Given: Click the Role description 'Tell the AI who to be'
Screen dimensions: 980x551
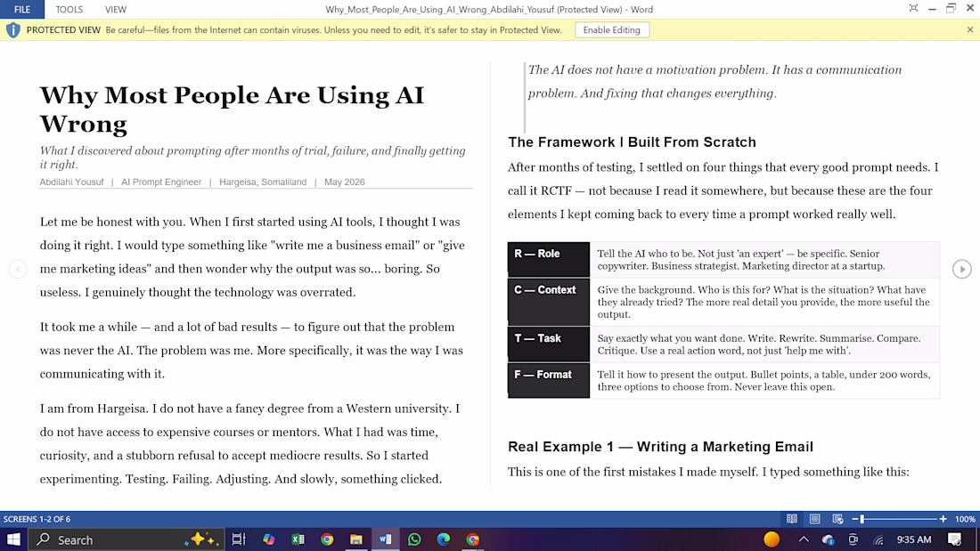Looking at the screenshot, I should point(741,260).
